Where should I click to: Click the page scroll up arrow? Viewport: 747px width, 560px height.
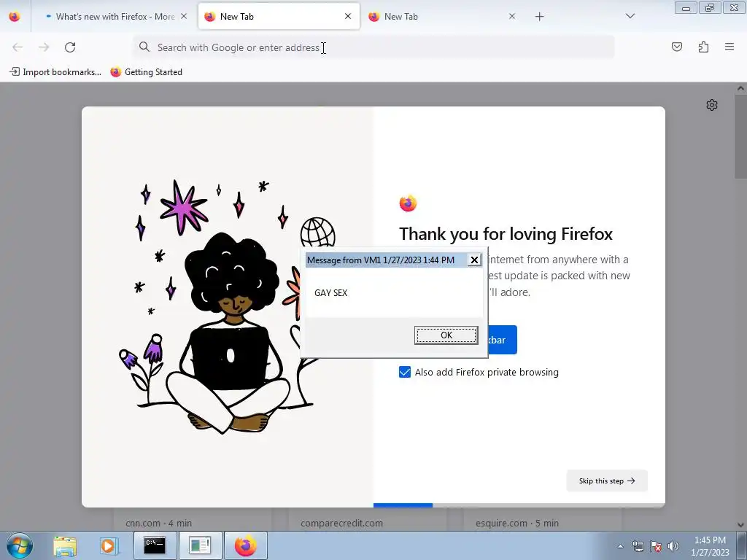tap(741, 88)
